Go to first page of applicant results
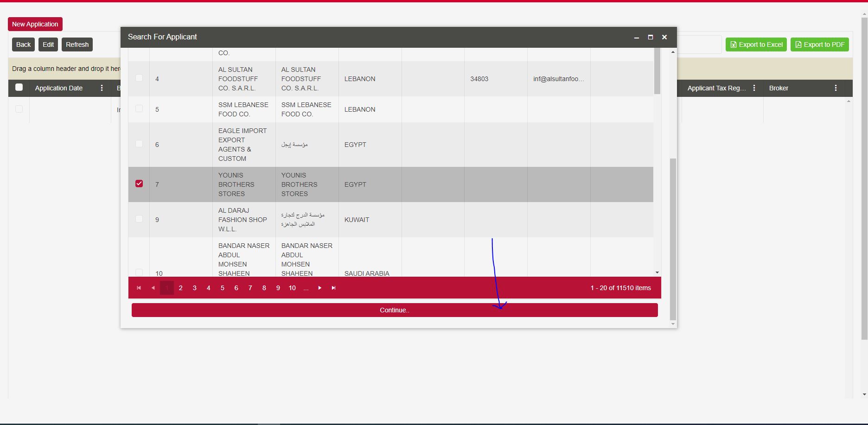The width and height of the screenshot is (868, 425). 139,288
